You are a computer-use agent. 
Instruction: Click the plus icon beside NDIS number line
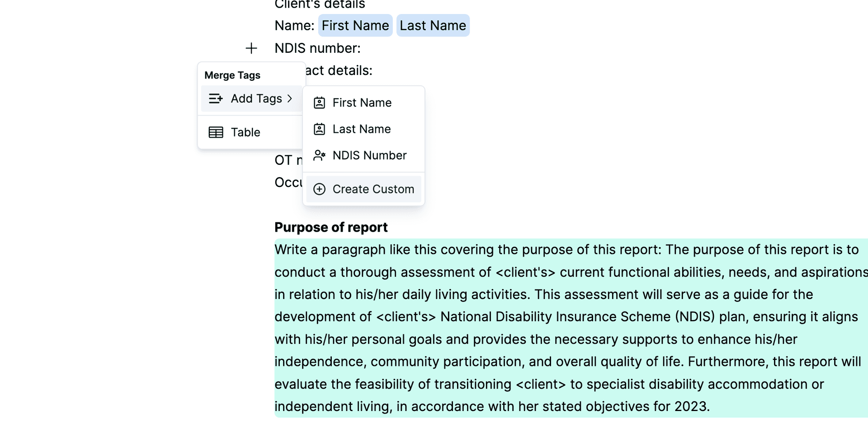pos(251,48)
